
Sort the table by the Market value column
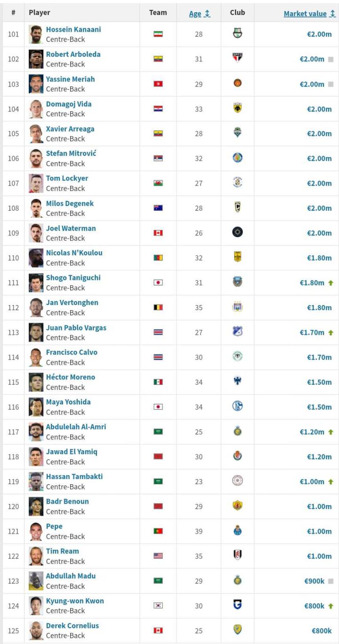(x=309, y=14)
